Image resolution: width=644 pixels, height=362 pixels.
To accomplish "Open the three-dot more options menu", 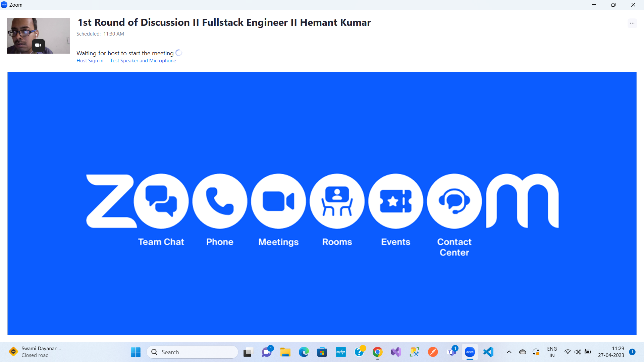I will point(632,23).
